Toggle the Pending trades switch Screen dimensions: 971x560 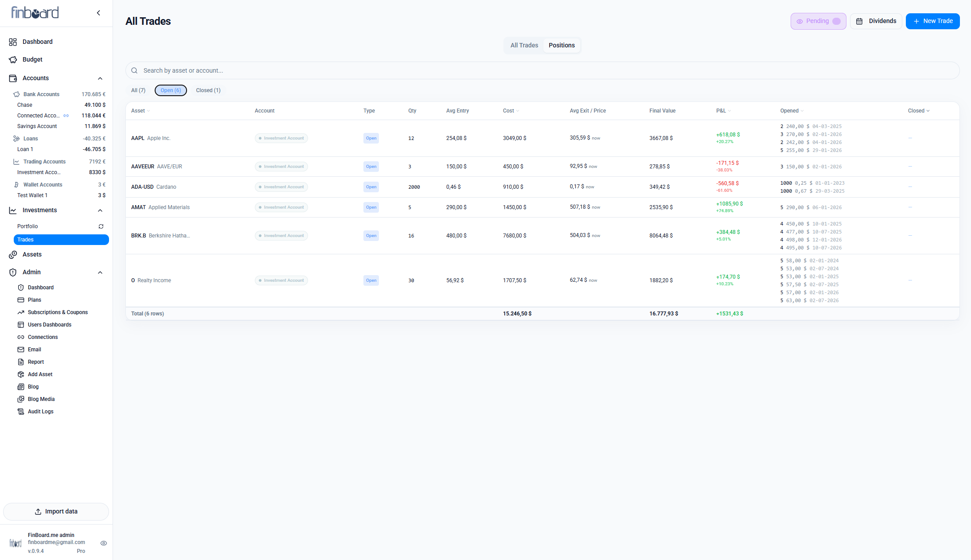[x=836, y=21]
